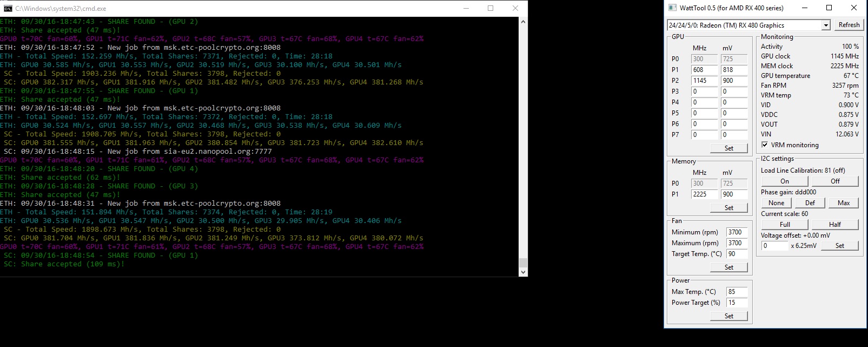The image size is (868, 347).
Task: Open the Radeon RX 480 GPU dropdown
Action: (825, 25)
